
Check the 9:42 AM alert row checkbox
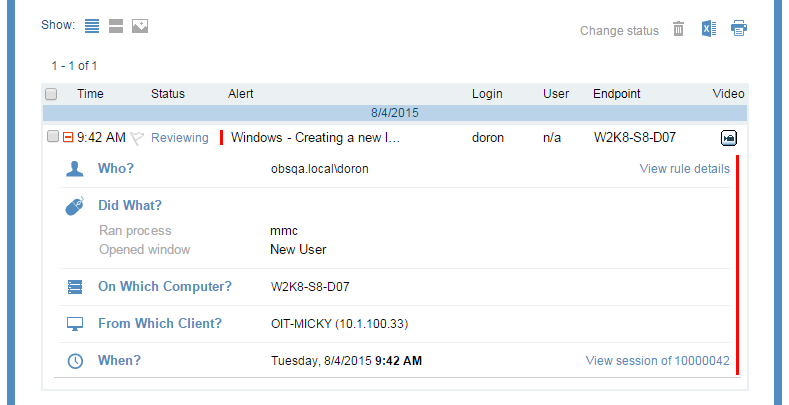[51, 138]
